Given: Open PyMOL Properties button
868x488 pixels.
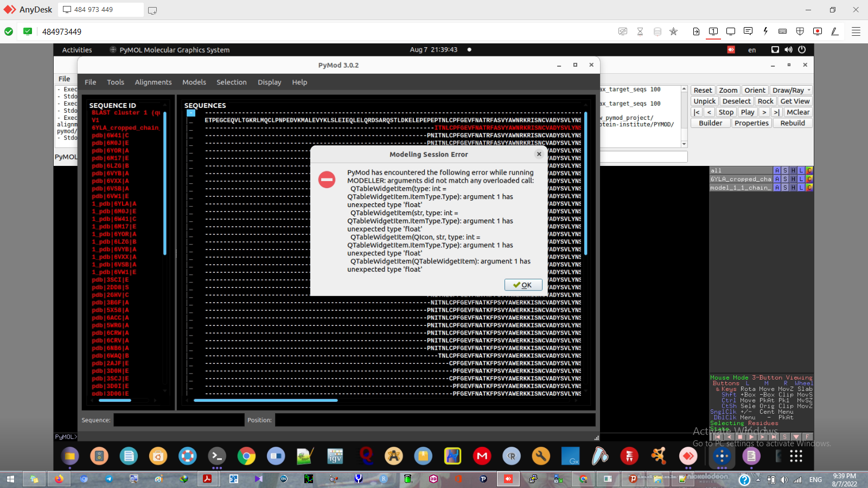Looking at the screenshot, I should 751,123.
